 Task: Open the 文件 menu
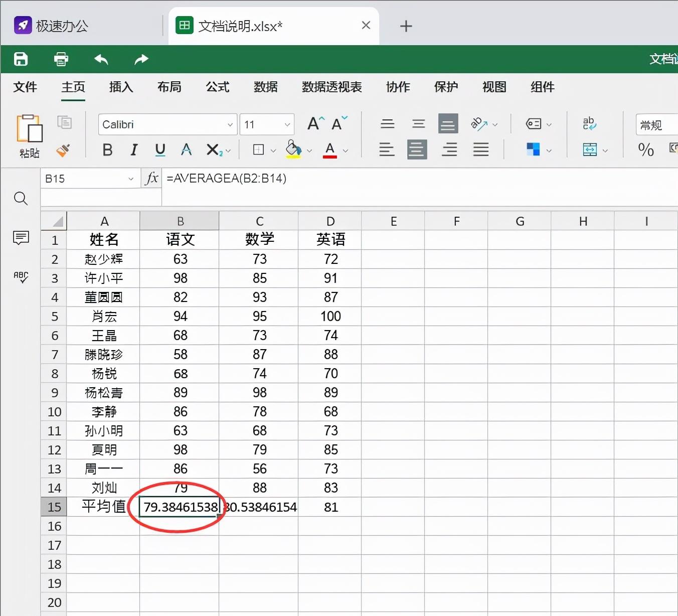point(25,87)
